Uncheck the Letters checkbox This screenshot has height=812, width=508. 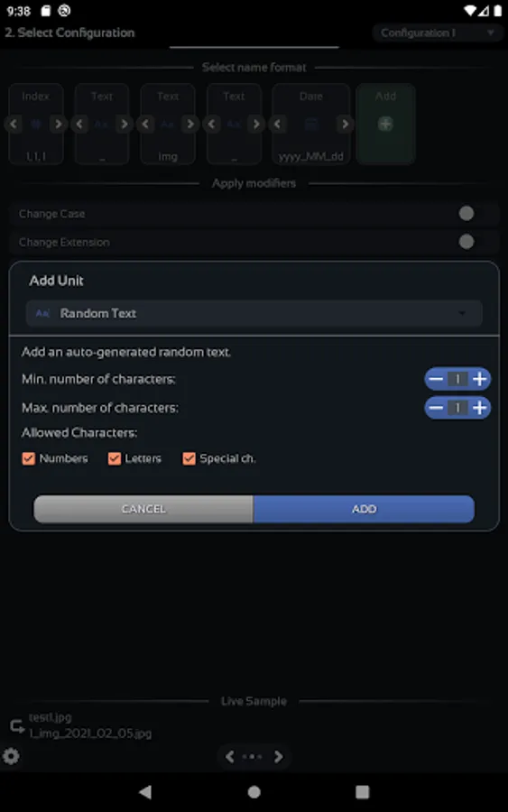click(114, 458)
